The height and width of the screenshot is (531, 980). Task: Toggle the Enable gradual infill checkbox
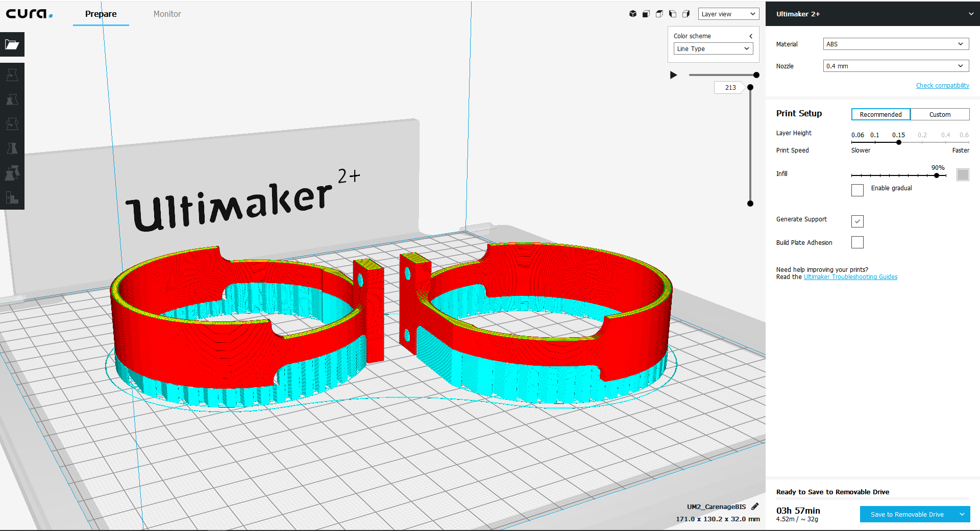857,190
